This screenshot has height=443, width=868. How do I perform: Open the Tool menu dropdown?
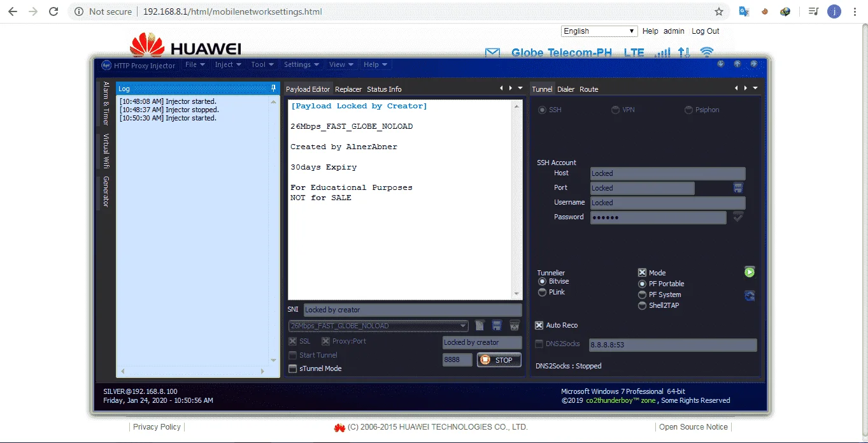[x=262, y=64]
